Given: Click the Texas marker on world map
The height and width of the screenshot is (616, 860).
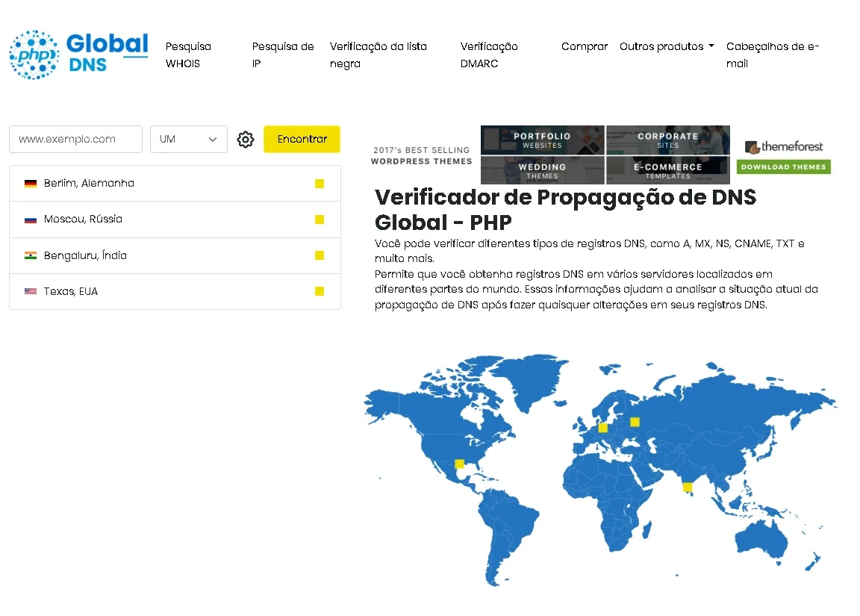Looking at the screenshot, I should pos(460,464).
